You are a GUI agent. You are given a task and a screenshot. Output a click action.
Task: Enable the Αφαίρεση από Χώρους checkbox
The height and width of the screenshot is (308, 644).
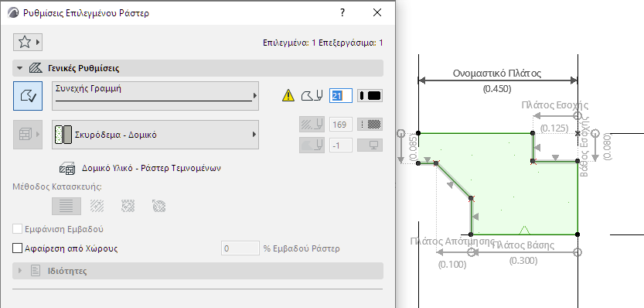tap(17, 248)
